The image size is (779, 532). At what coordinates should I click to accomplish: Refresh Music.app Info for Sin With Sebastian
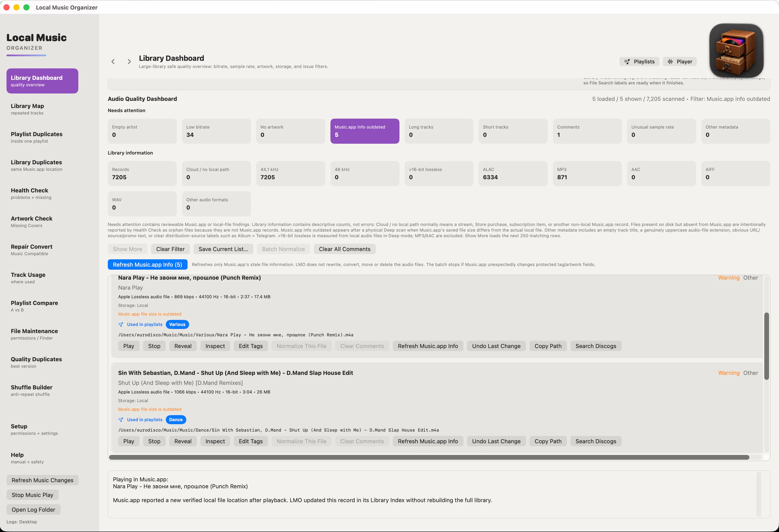(x=428, y=441)
